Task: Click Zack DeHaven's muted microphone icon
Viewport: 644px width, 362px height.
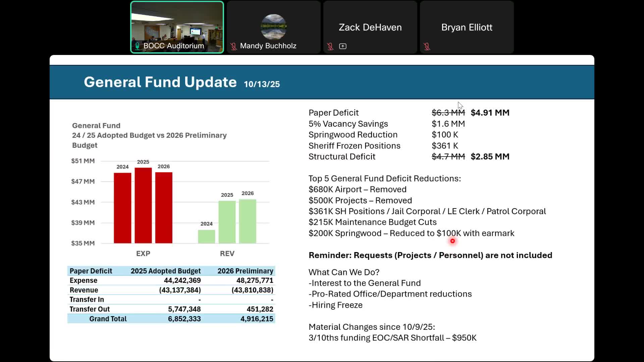Action: tap(330, 46)
